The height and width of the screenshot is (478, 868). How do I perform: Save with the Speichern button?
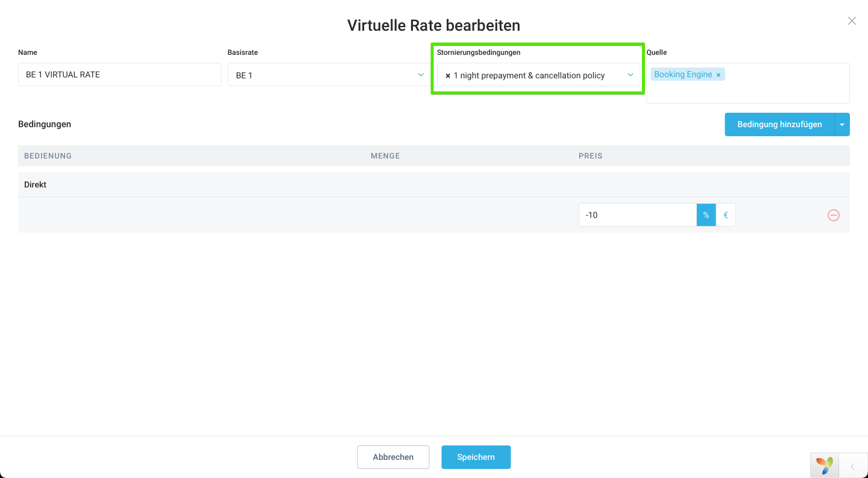(476, 457)
